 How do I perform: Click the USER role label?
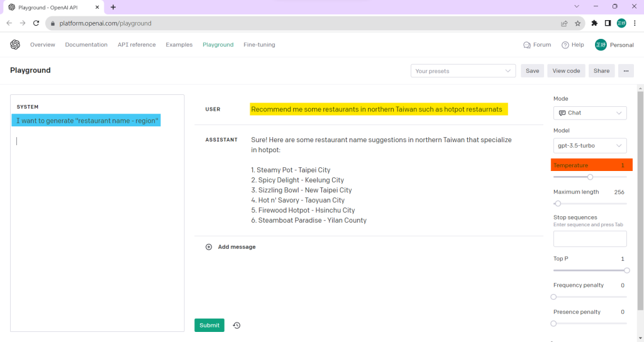click(213, 109)
